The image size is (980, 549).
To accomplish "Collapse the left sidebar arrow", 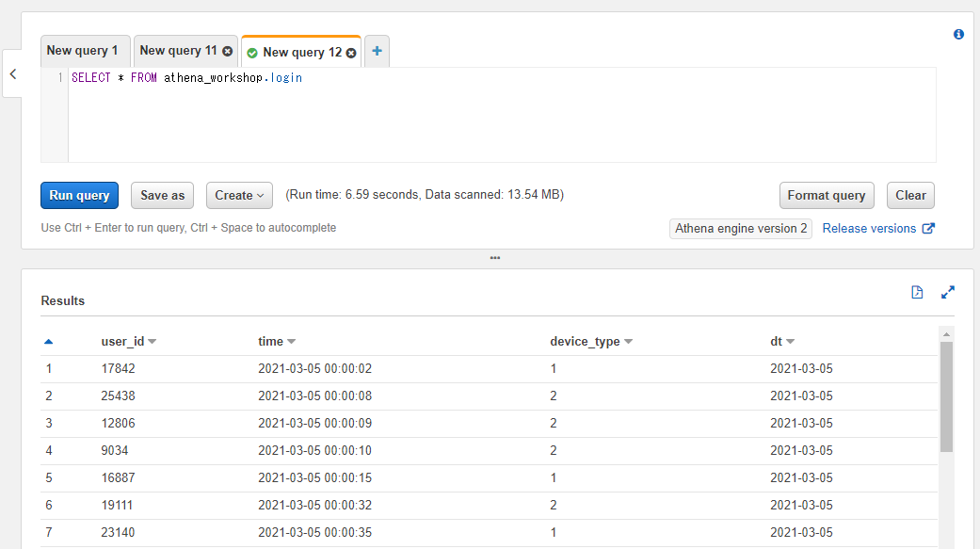I will (12, 73).
